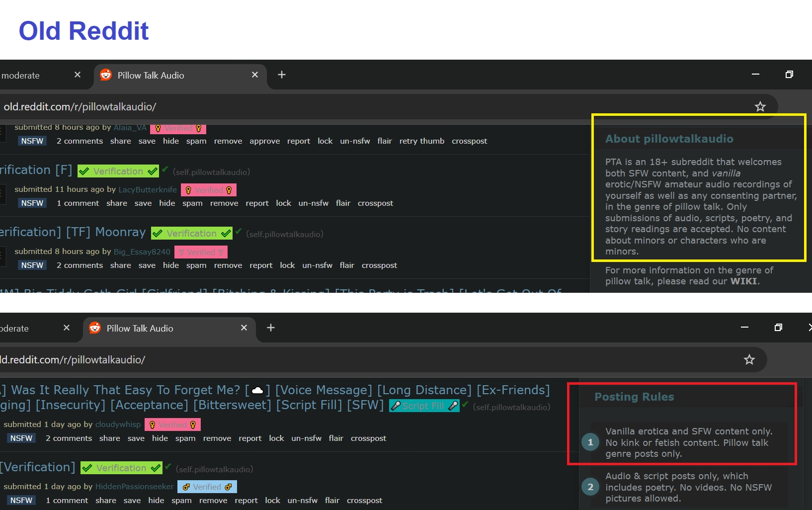Toggle lock on cloudywhisp's post

(x=276, y=438)
